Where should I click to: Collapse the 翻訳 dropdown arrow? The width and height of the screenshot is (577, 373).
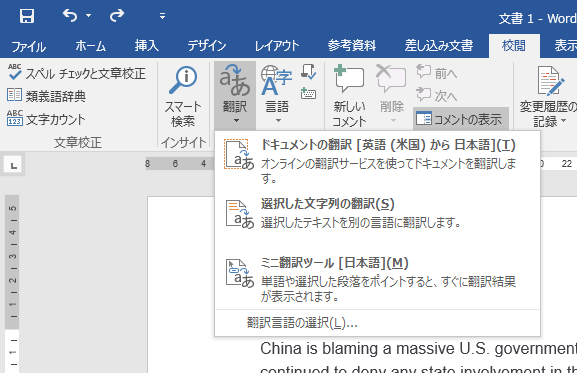tap(236, 120)
